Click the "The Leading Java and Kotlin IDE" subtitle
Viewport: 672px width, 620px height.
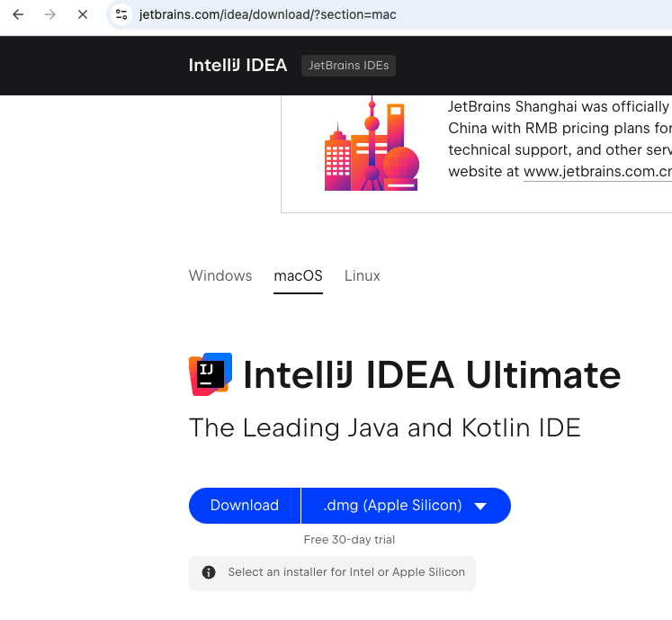pyautogui.click(x=385, y=428)
